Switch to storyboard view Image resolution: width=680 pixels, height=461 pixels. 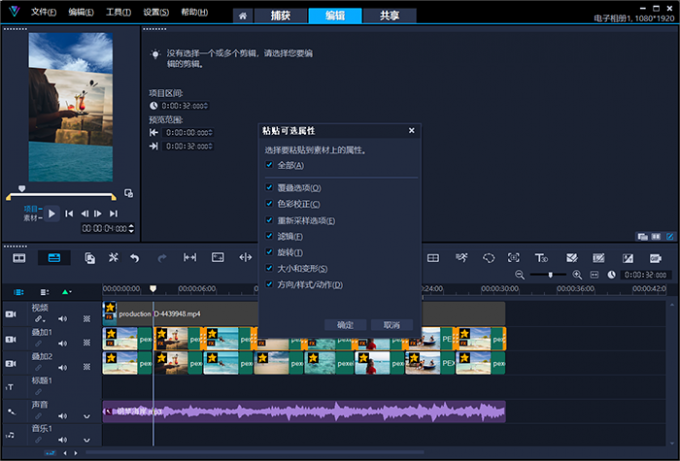click(x=19, y=258)
